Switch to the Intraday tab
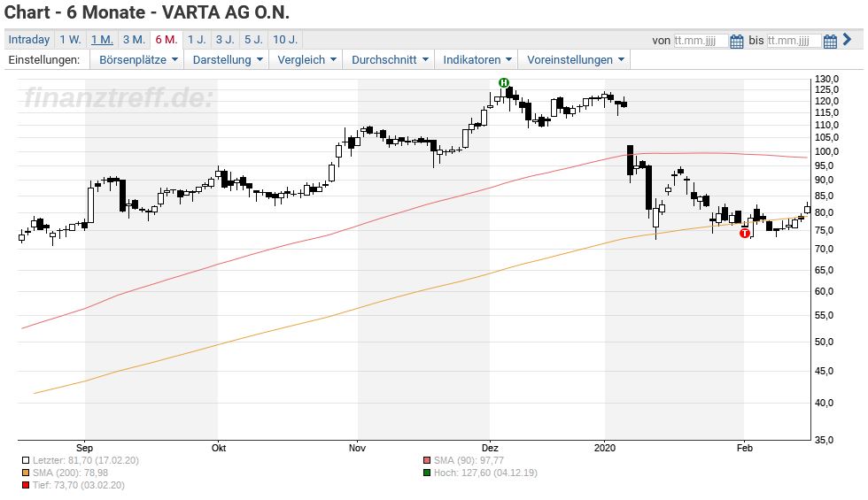The image size is (868, 500). [28, 40]
